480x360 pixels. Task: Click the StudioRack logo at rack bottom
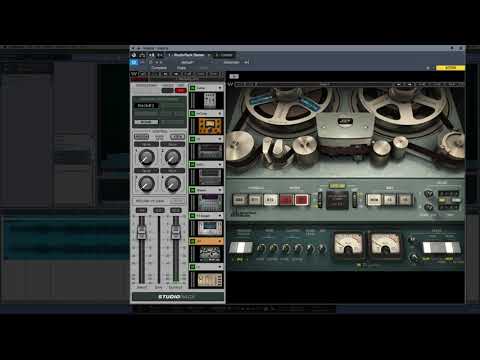coord(177,297)
